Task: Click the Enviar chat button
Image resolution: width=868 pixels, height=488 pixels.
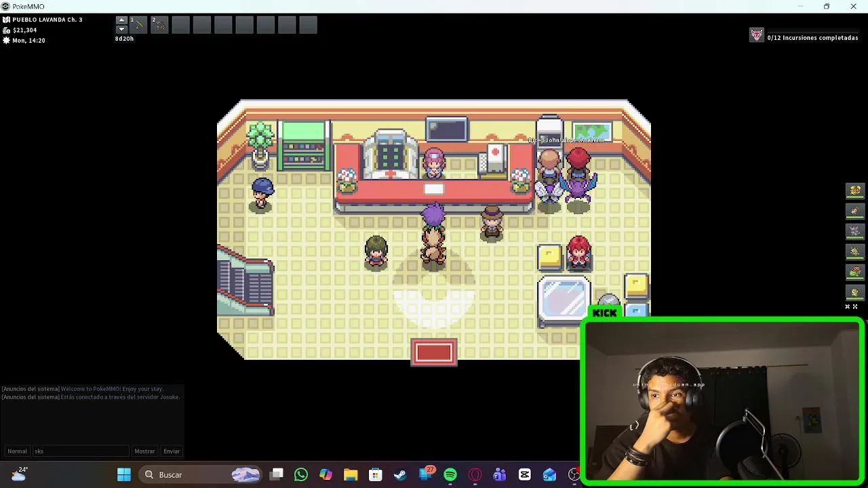Action: point(172,451)
